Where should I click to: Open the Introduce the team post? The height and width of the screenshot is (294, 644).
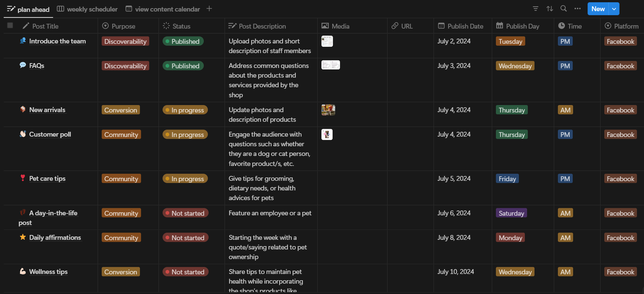tap(58, 41)
